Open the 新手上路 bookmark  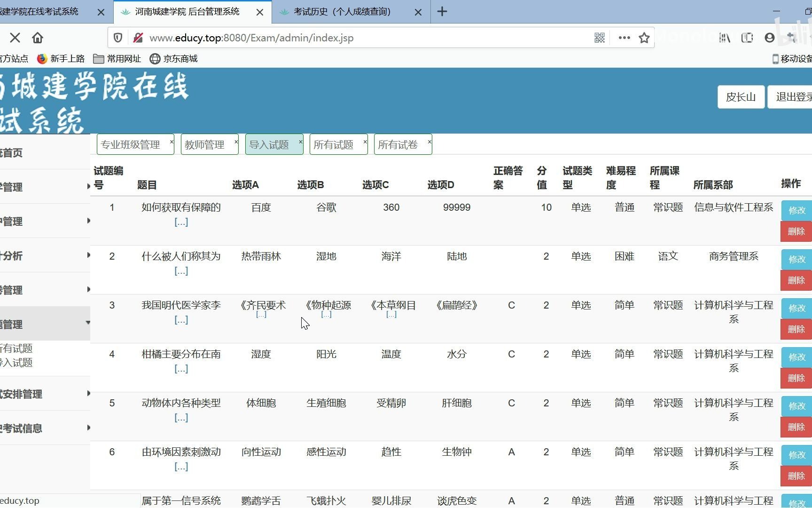[61, 59]
